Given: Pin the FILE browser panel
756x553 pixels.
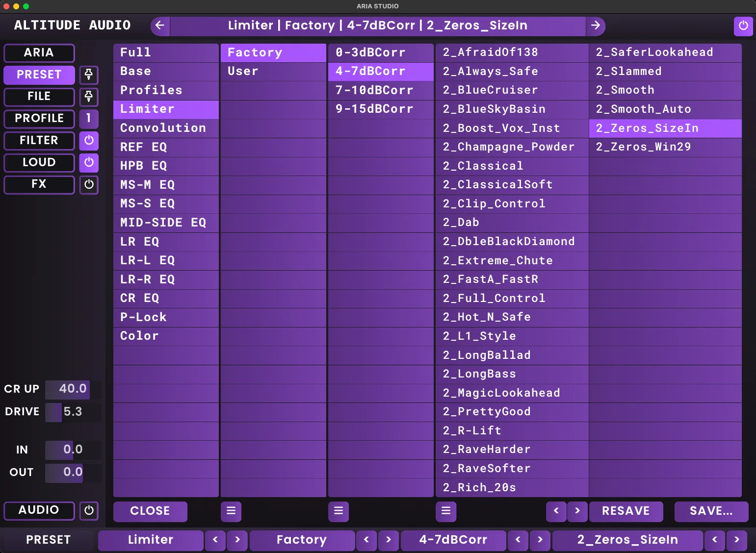Looking at the screenshot, I should [89, 97].
